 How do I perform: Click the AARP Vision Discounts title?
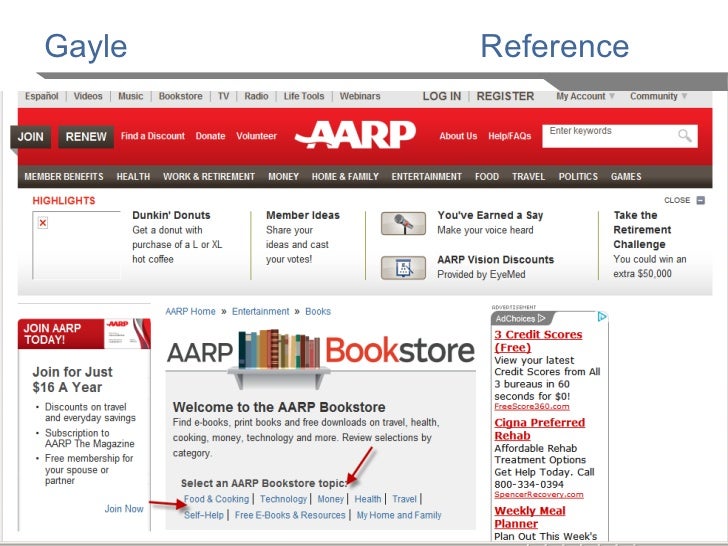[495, 260]
